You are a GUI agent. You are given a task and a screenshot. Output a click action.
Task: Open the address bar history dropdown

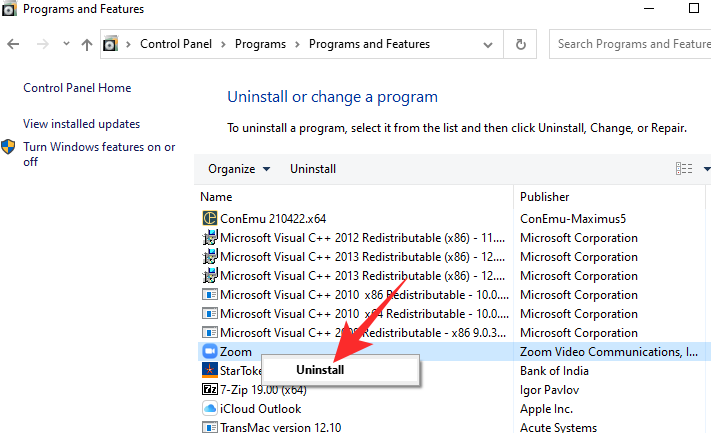coord(488,44)
